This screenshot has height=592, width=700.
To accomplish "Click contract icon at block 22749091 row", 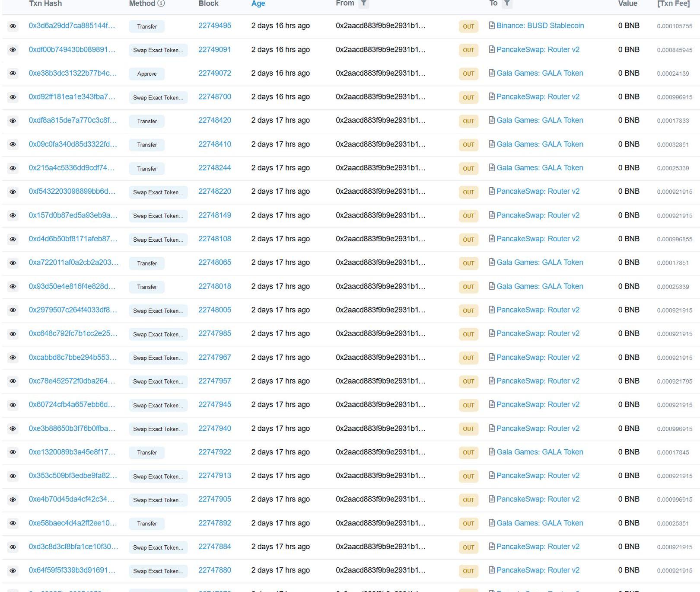I will (x=492, y=49).
